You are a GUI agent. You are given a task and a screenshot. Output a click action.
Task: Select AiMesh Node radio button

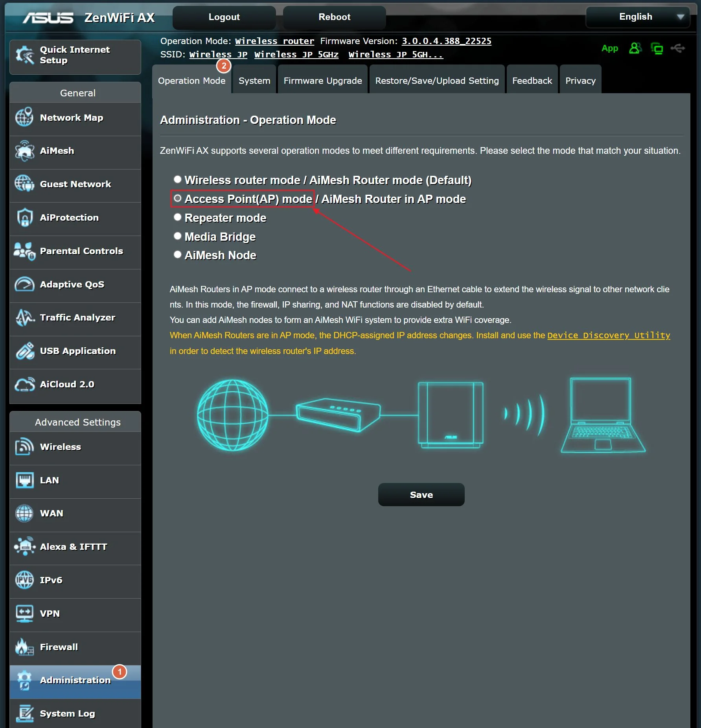coord(178,254)
